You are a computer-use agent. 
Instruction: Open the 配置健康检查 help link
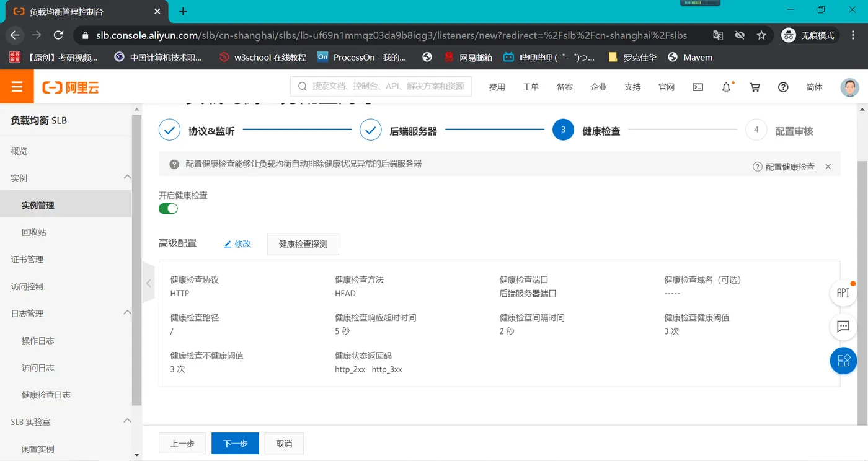[x=784, y=167]
